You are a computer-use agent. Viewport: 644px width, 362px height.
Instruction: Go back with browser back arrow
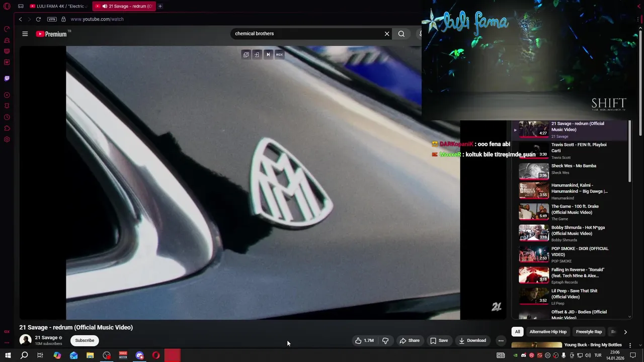[x=20, y=19]
